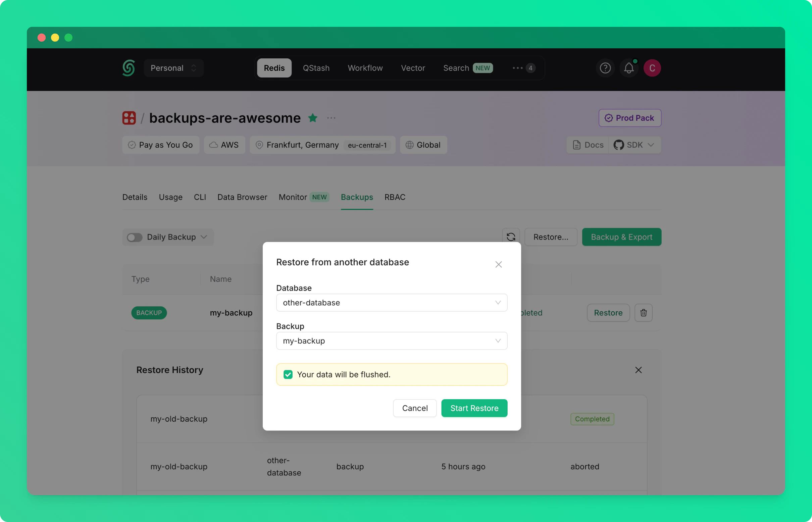This screenshot has width=812, height=522.
Task: Uncheck the data will be flushed checkbox
Action: pyautogui.click(x=288, y=374)
